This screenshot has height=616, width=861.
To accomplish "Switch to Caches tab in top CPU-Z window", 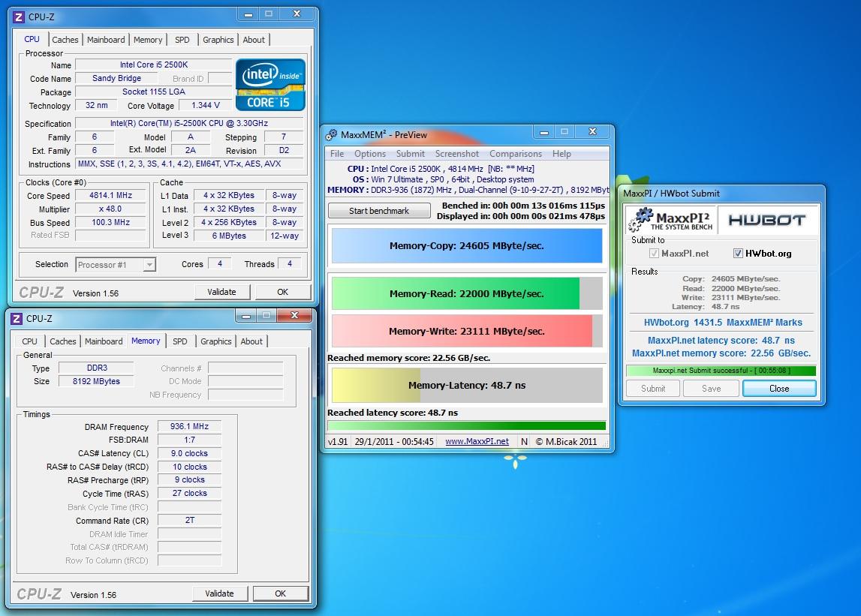I will point(65,40).
